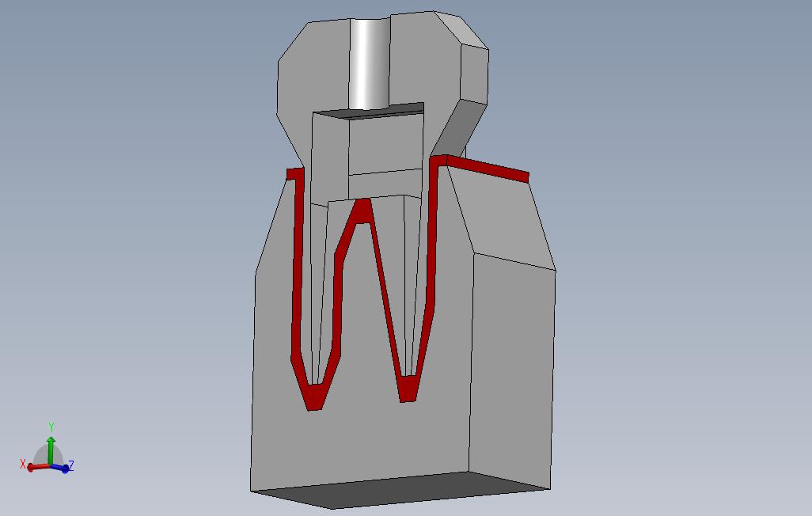Select the dark bottom face of the block
This screenshot has height=516, width=812.
400,490
